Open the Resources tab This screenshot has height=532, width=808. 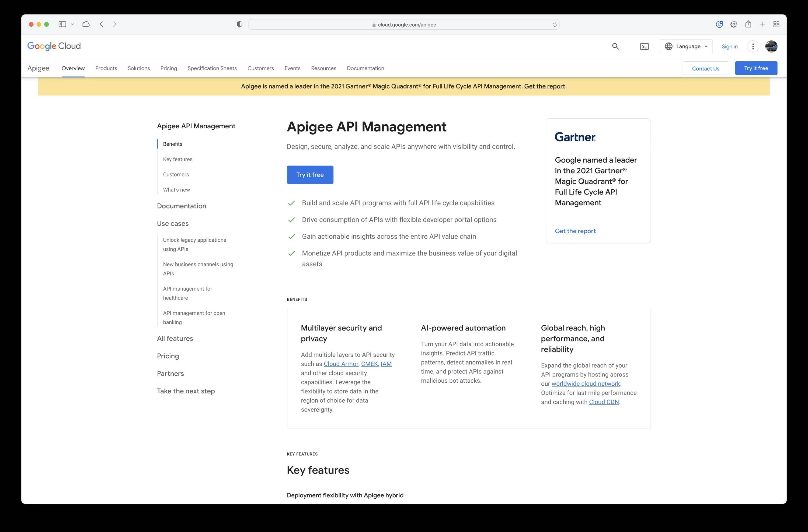tap(323, 68)
